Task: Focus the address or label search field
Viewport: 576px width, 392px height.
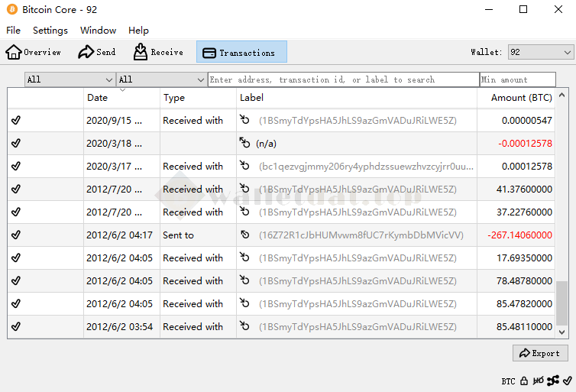Action: [343, 79]
